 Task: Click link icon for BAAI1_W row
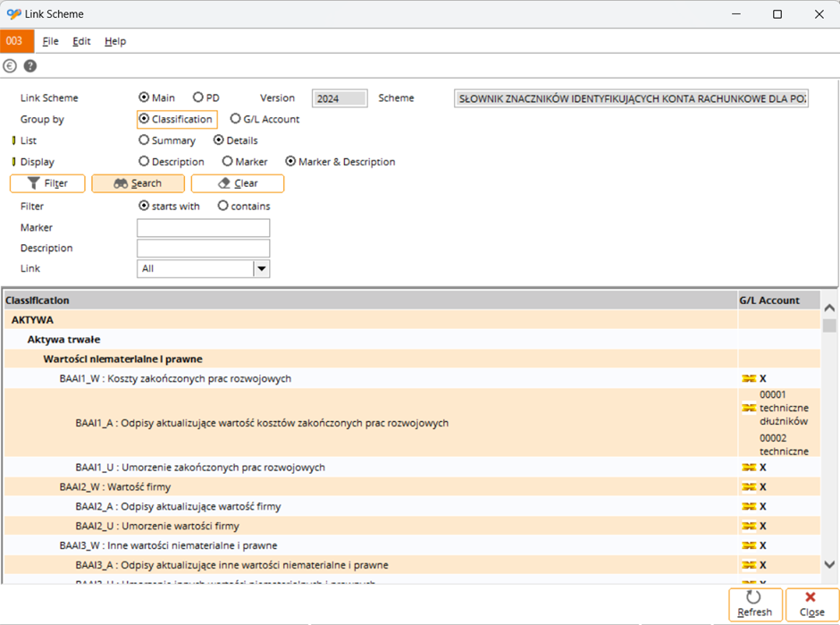pos(749,379)
